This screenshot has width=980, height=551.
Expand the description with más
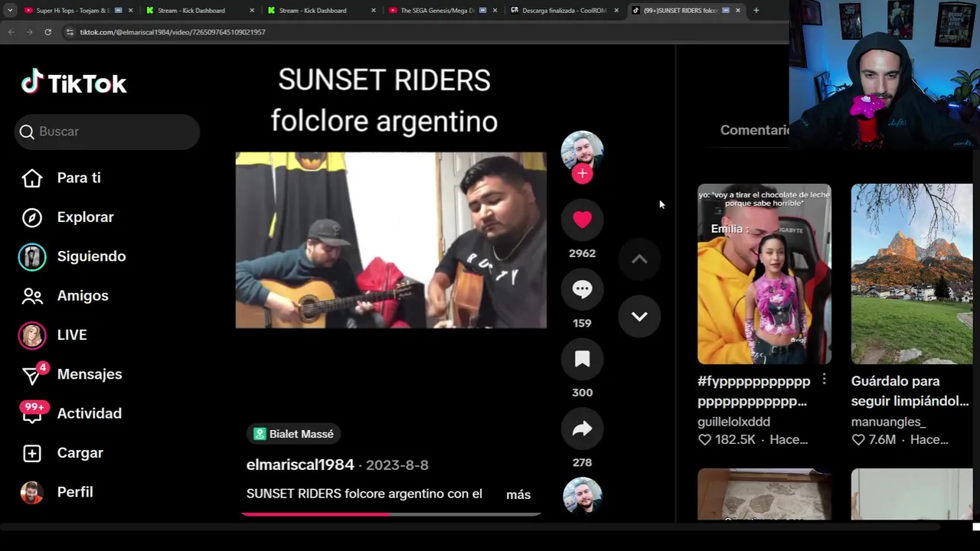(x=518, y=494)
